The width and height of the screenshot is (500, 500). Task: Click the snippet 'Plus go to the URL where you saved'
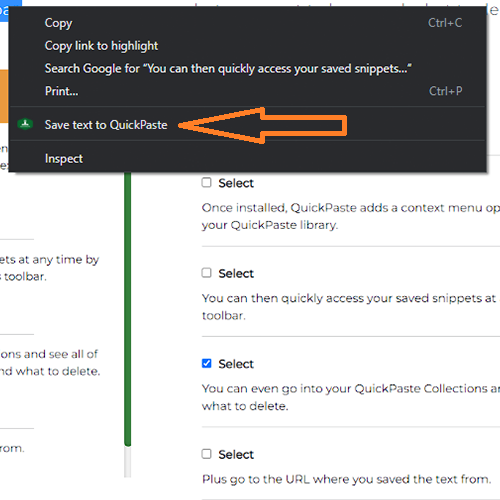(347, 479)
